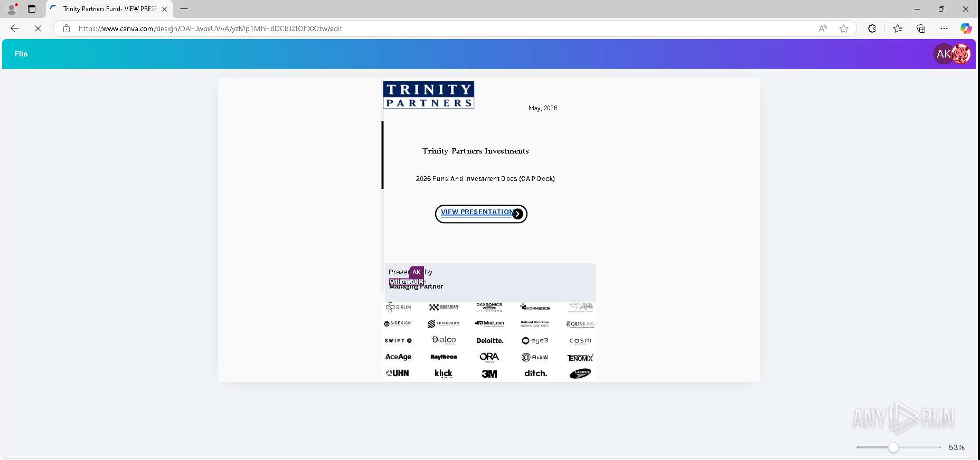The image size is (980, 460).
Task: Click the 'Managing Partner' text
Action: (416, 286)
